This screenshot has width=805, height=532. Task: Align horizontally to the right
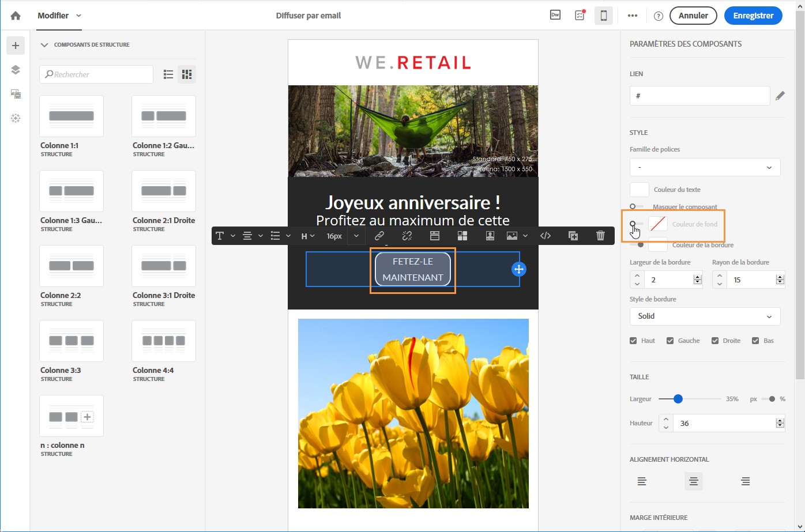(746, 481)
